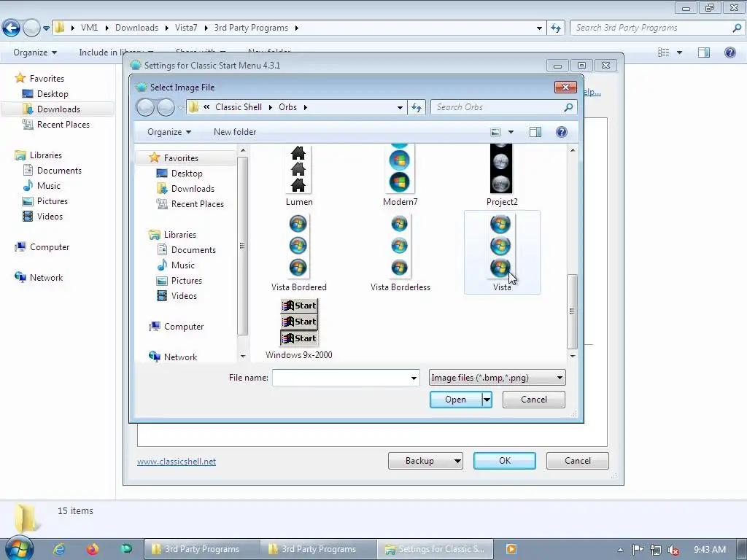The image size is (747, 560).
Task: Select Network in file dialog navigation pane
Action: [x=180, y=357]
